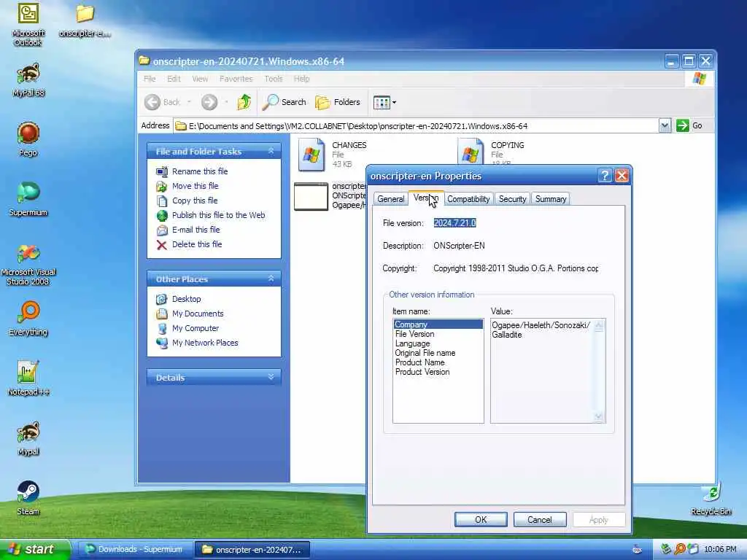This screenshot has width=747, height=560.
Task: Go to Desktop in Other Places
Action: tap(186, 299)
